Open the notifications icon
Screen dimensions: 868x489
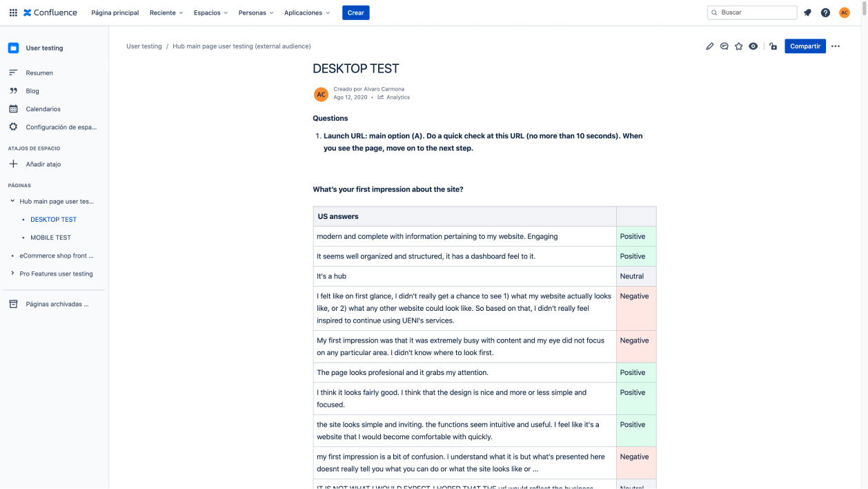coord(807,12)
